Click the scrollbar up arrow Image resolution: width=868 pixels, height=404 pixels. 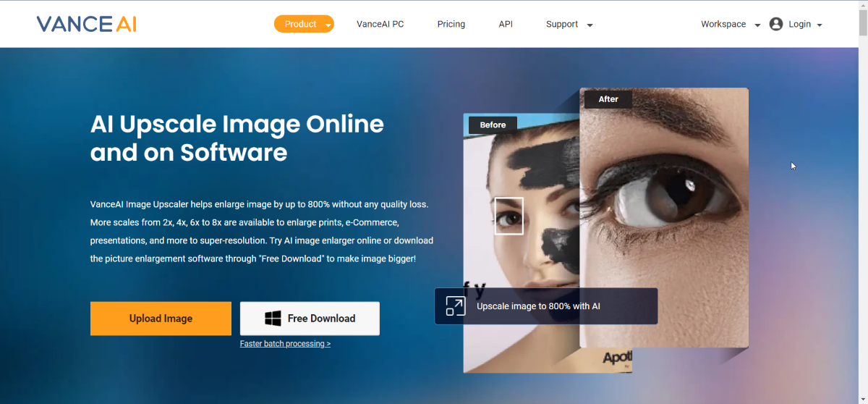pos(862,6)
